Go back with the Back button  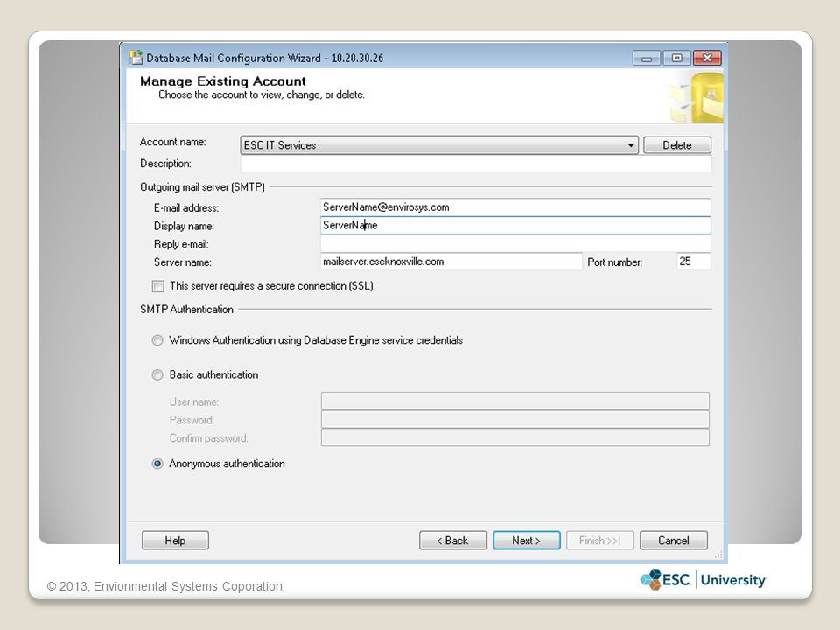coord(453,541)
